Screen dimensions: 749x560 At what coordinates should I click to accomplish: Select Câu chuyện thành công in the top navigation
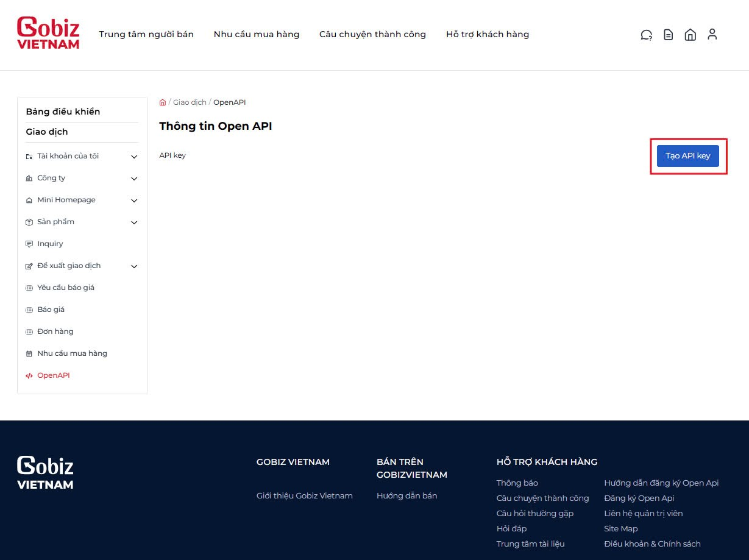(x=372, y=34)
